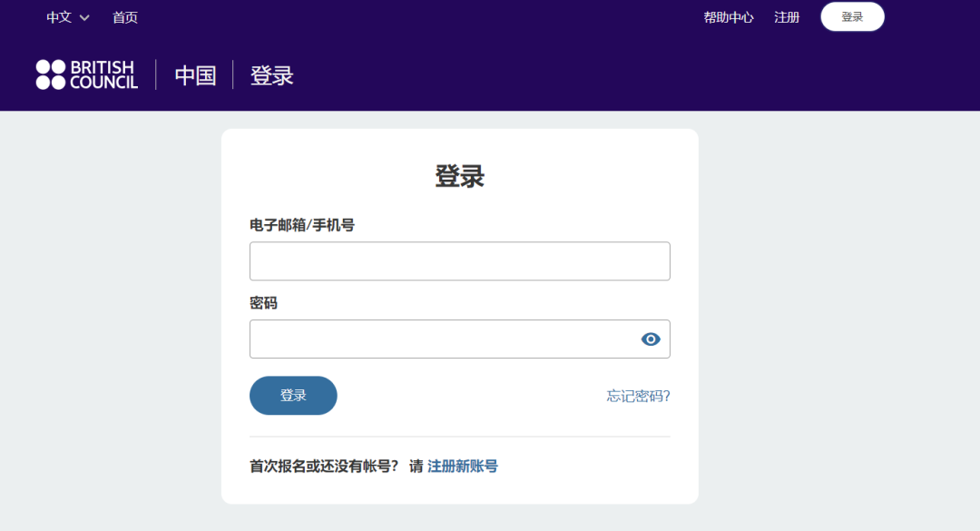The height and width of the screenshot is (531, 980).
Task: Click the 登录 heading in the card
Action: [x=460, y=176]
